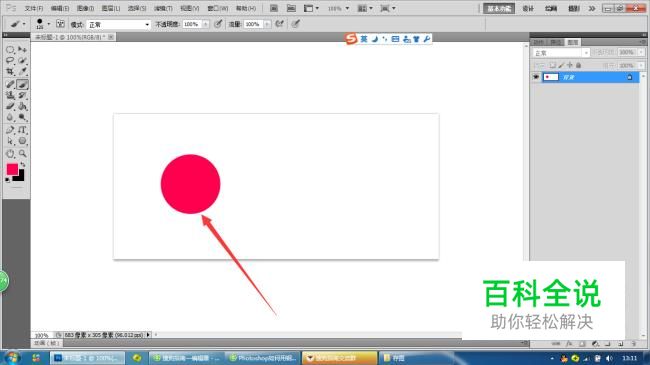Screen dimensions: 650x365
Task: Toggle lock transparent pixels in Layers
Action: (552, 65)
